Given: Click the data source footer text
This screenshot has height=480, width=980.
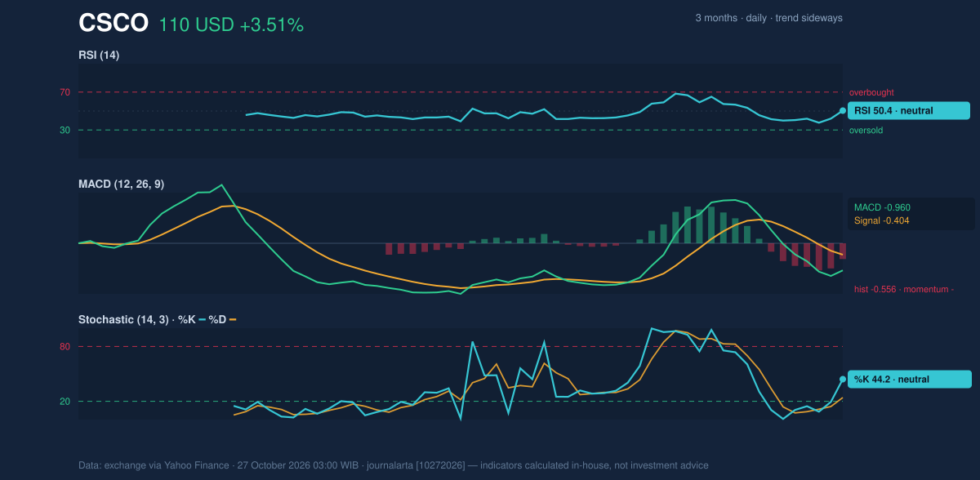Looking at the screenshot, I should point(394,465).
